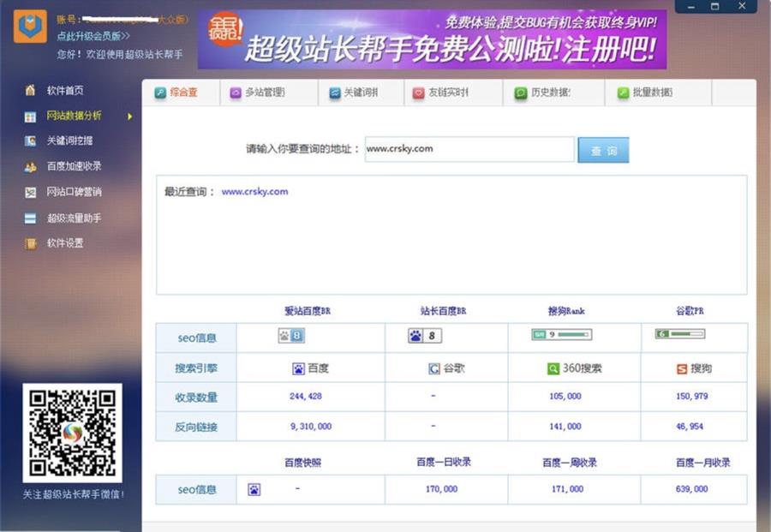
Task: Click 点此升级会员版 upgrade link
Action: click(x=93, y=36)
